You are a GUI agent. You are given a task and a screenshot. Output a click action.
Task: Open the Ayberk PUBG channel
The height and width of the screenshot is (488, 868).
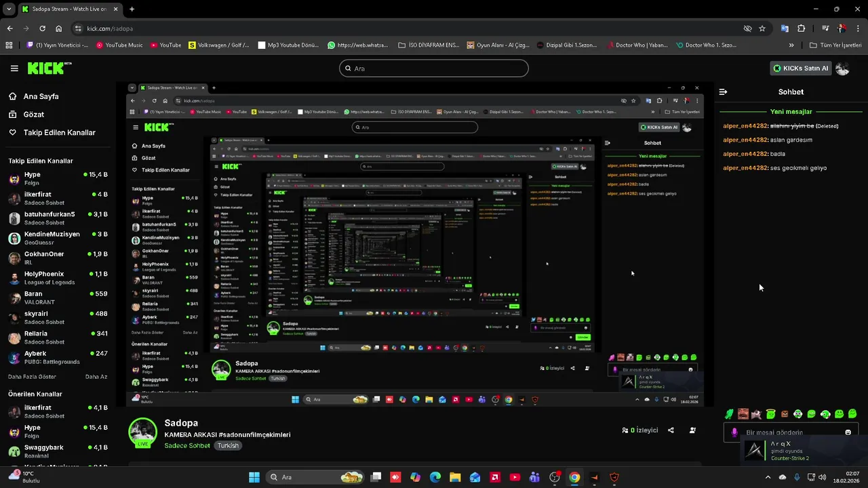[58, 357]
